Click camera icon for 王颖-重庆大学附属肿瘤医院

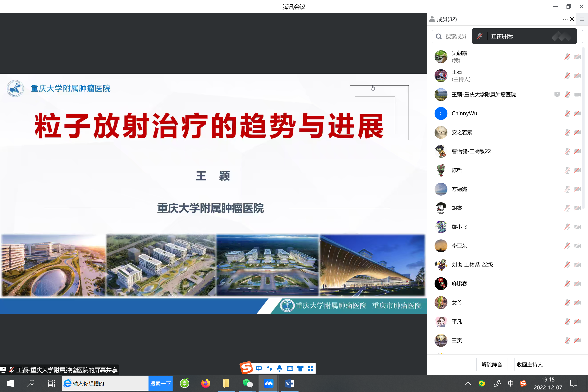tap(577, 95)
